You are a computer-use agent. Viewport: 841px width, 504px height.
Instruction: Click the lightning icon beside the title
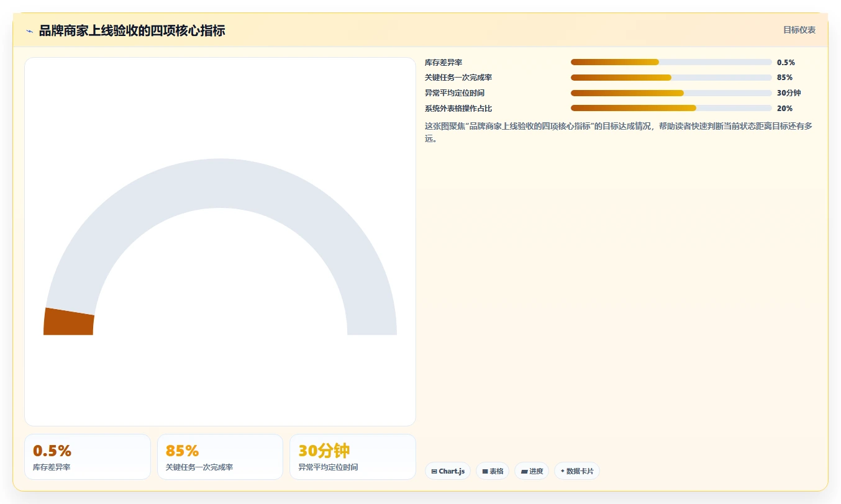tap(29, 31)
